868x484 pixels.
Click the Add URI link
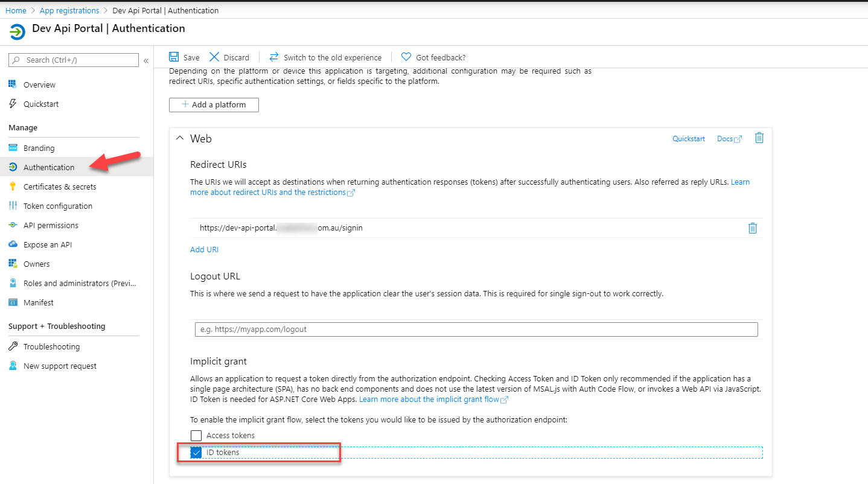tap(204, 249)
